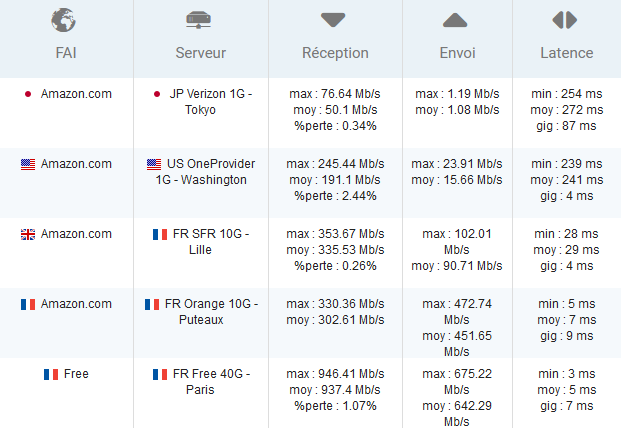Select the Free provider name
This screenshot has width=621, height=431.
[x=76, y=374]
